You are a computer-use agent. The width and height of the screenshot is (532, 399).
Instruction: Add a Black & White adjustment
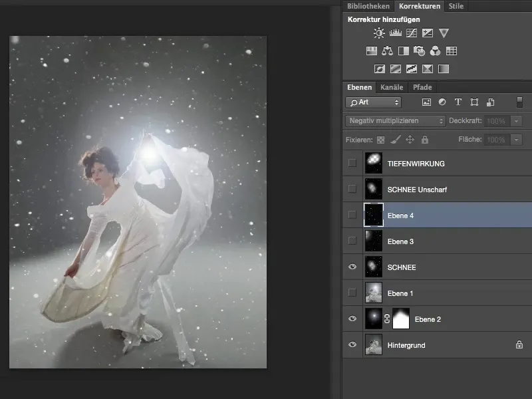tap(403, 51)
